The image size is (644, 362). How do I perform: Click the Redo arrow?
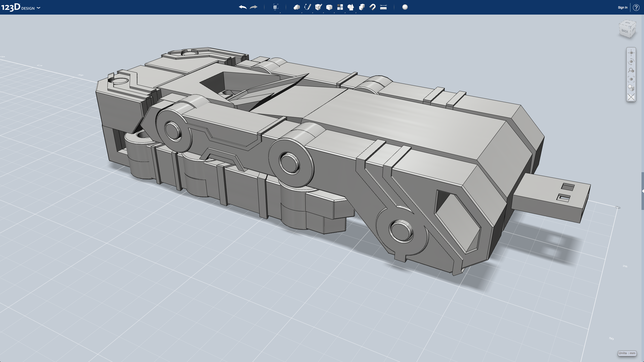click(x=254, y=7)
